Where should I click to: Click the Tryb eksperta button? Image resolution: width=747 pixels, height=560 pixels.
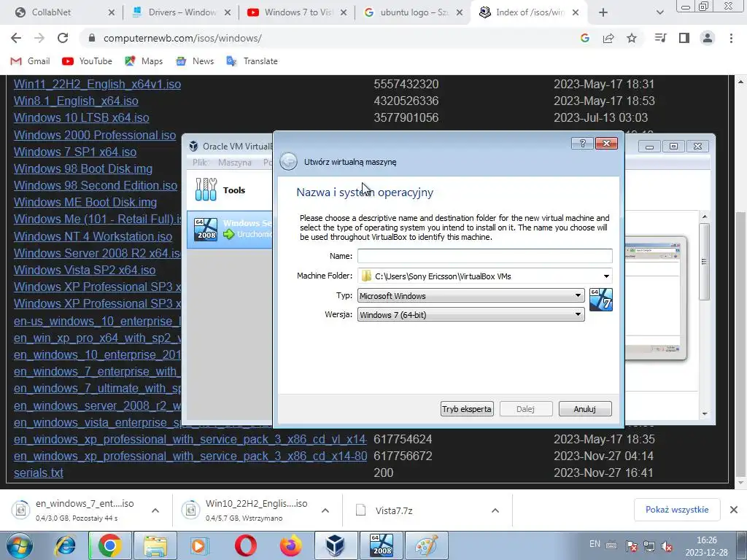pos(467,408)
